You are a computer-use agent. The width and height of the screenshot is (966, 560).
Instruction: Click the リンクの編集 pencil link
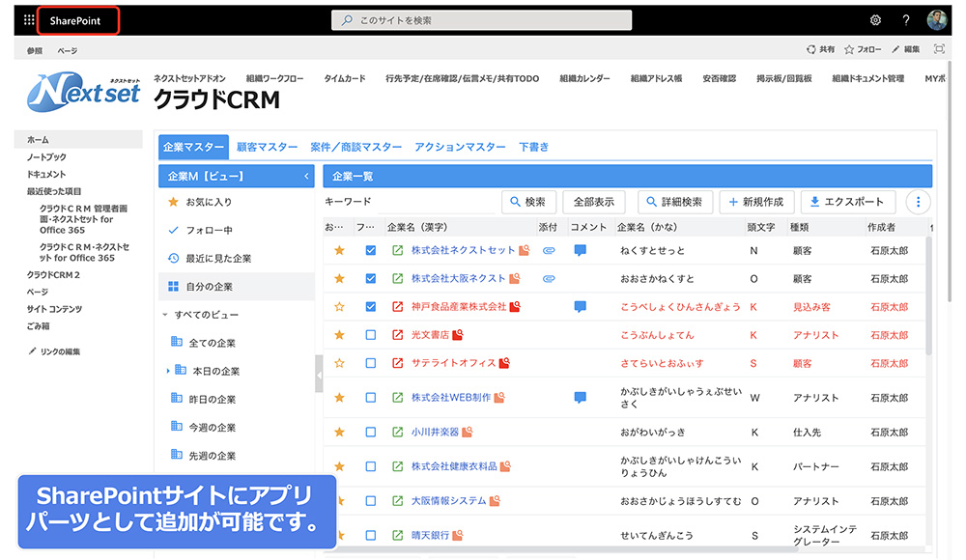tap(54, 351)
